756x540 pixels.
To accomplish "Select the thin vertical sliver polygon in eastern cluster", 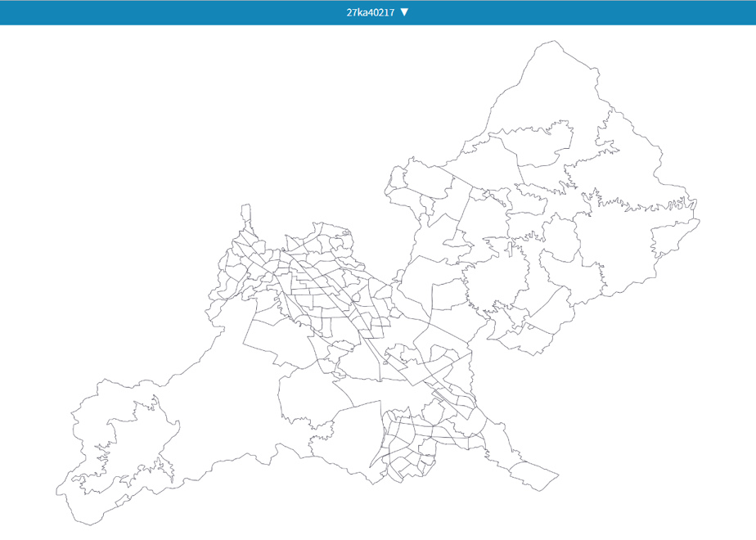I will (510, 249).
